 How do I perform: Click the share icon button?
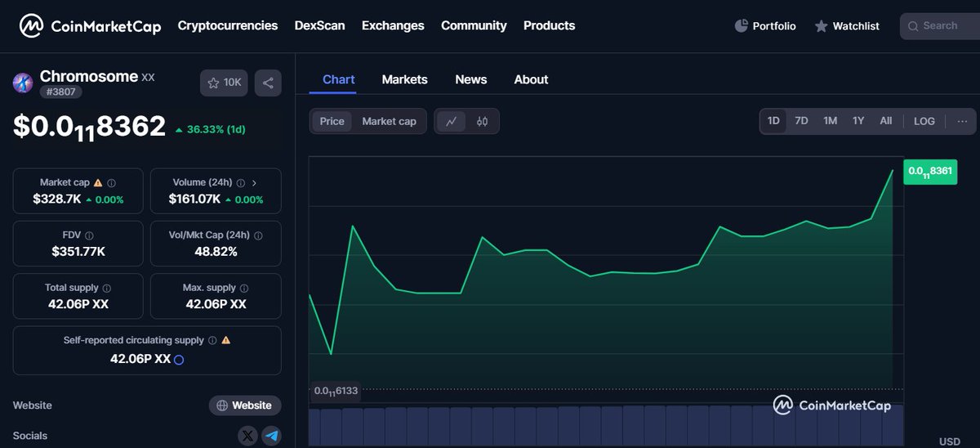(x=268, y=83)
